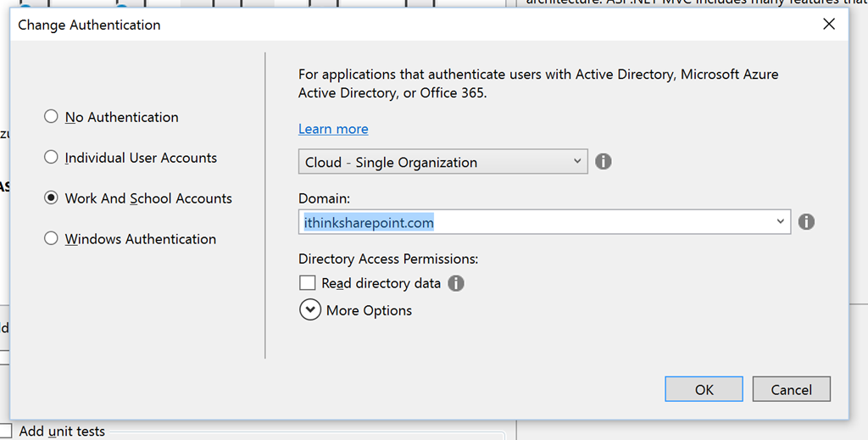Click info icon beside Cloud - Single Organization dropdown

603,161
